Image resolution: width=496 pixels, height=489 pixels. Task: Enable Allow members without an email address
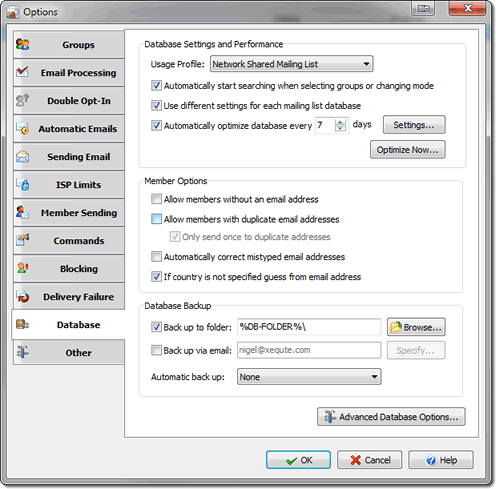coord(156,199)
